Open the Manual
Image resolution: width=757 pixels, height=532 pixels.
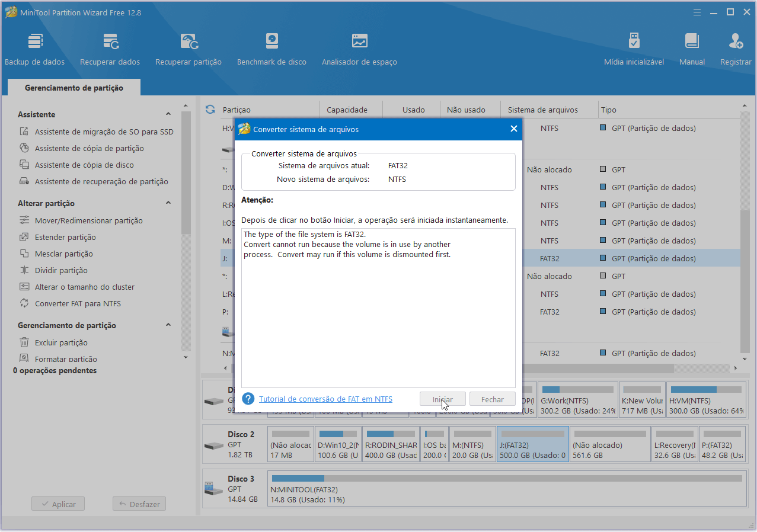pos(691,48)
